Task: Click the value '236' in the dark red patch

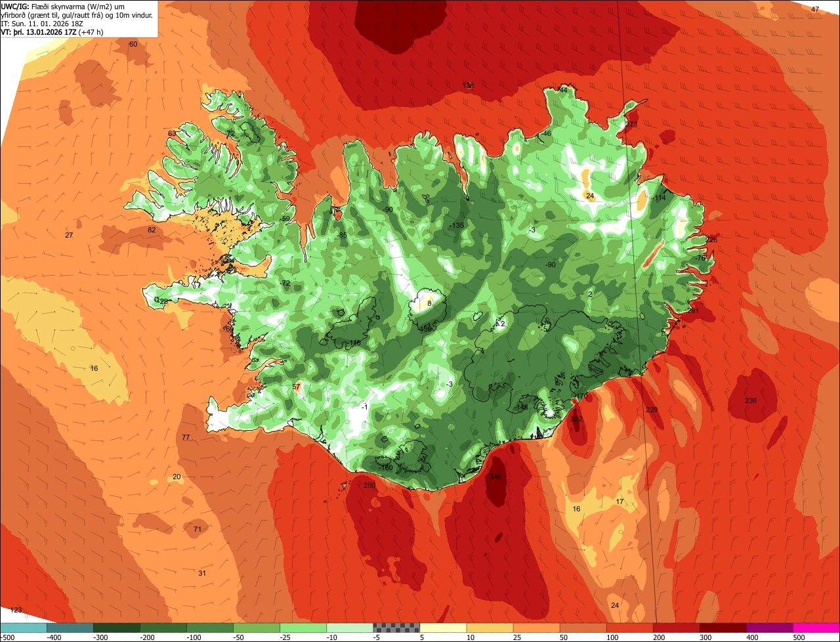Action: pos(751,400)
